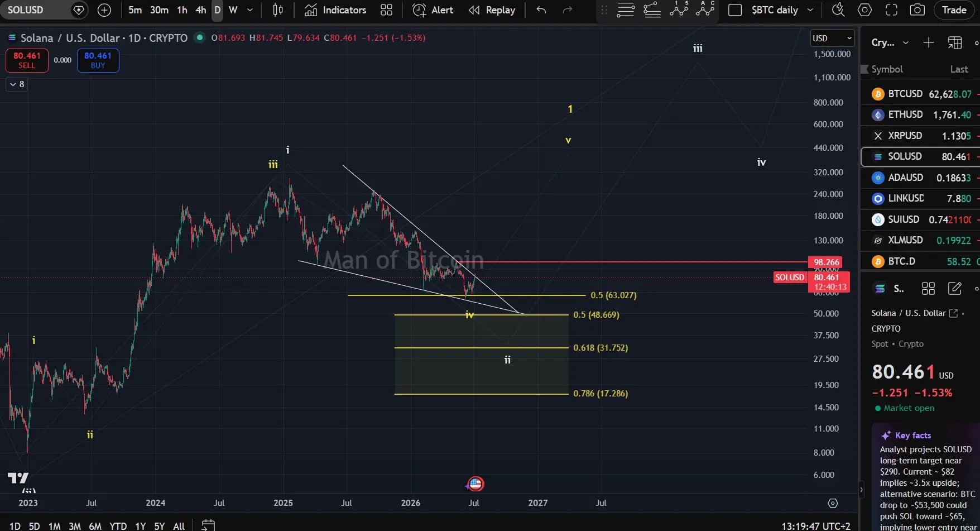Set the YTD date range

[x=118, y=526]
